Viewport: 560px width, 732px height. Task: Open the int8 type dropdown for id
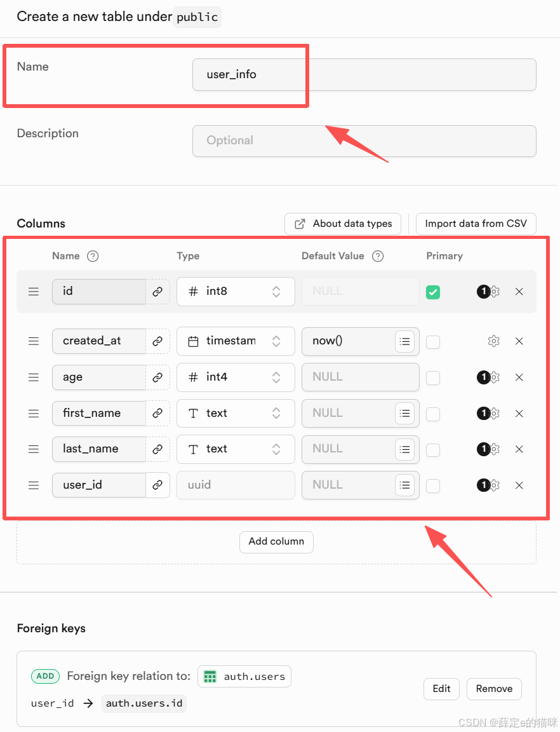click(x=236, y=292)
